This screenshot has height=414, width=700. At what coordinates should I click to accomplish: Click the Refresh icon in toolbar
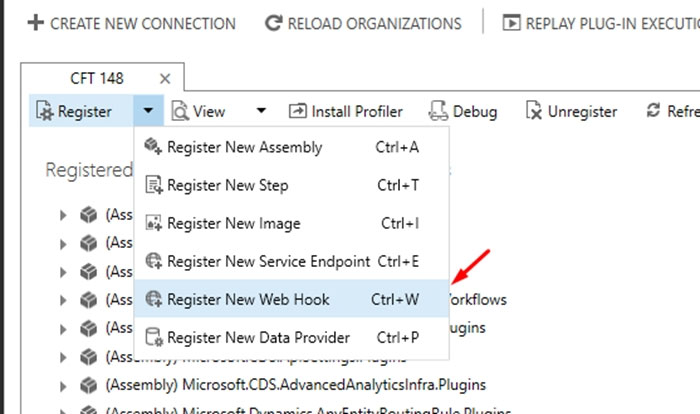pos(653,110)
